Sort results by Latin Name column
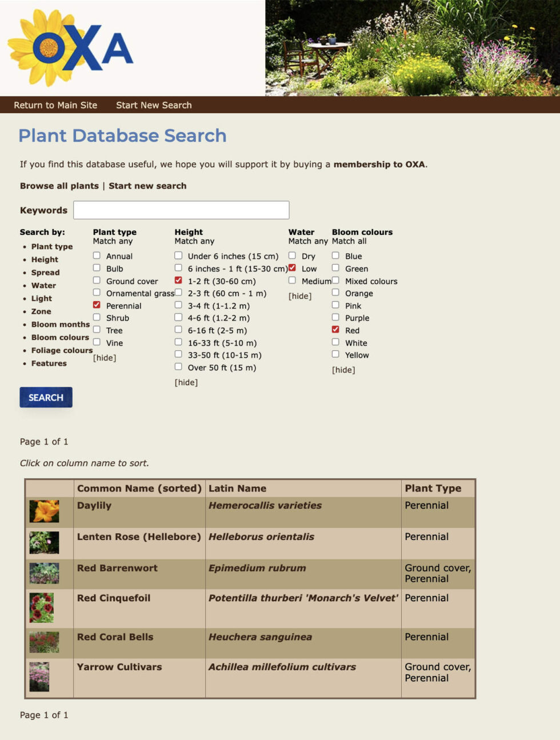The image size is (560, 740). (x=238, y=488)
